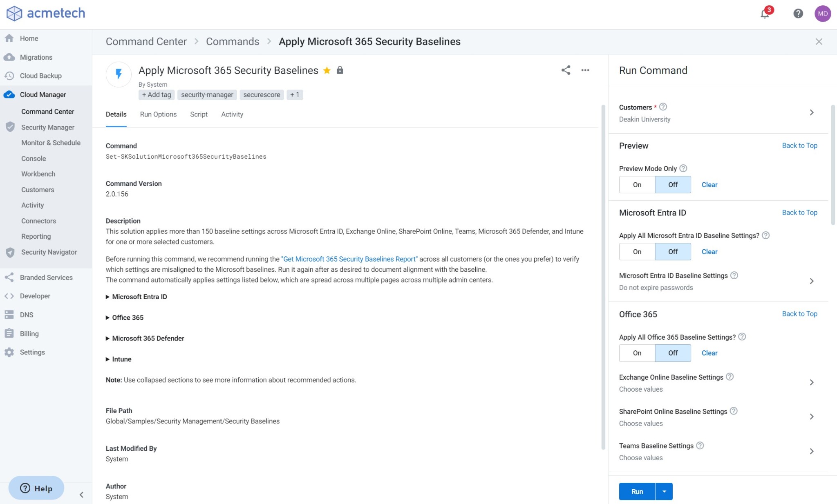Click the lock icon next to command title

coord(340,70)
